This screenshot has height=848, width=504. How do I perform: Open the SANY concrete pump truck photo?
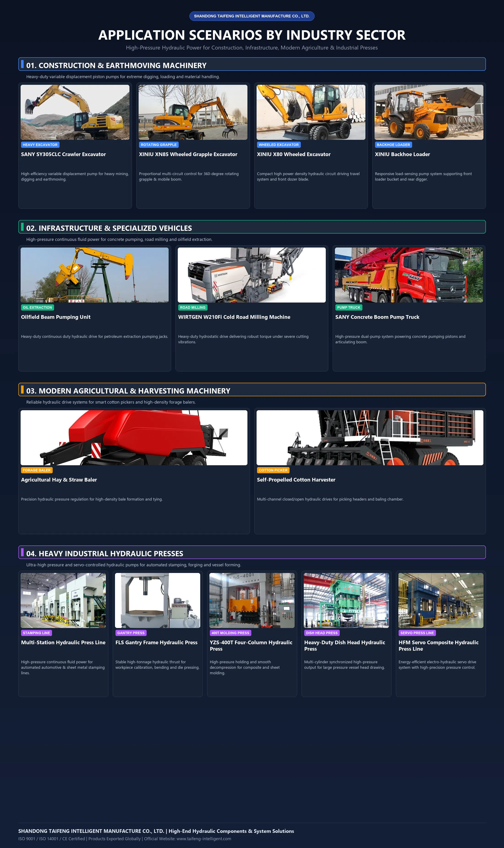(x=409, y=275)
